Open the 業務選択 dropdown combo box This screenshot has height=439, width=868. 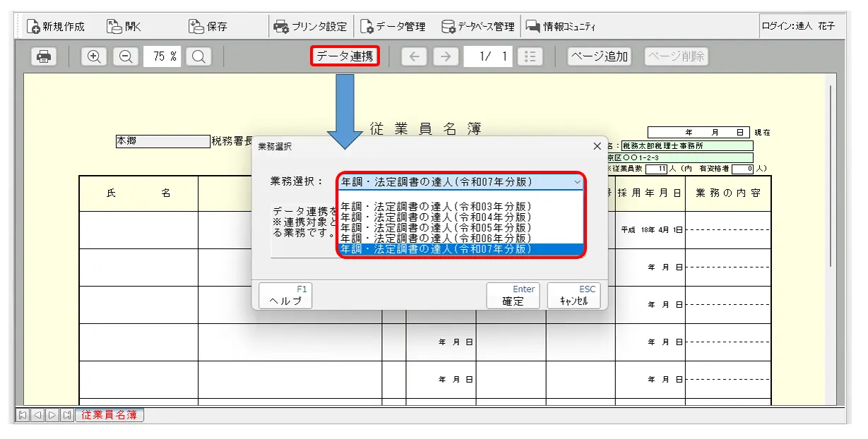tap(461, 182)
